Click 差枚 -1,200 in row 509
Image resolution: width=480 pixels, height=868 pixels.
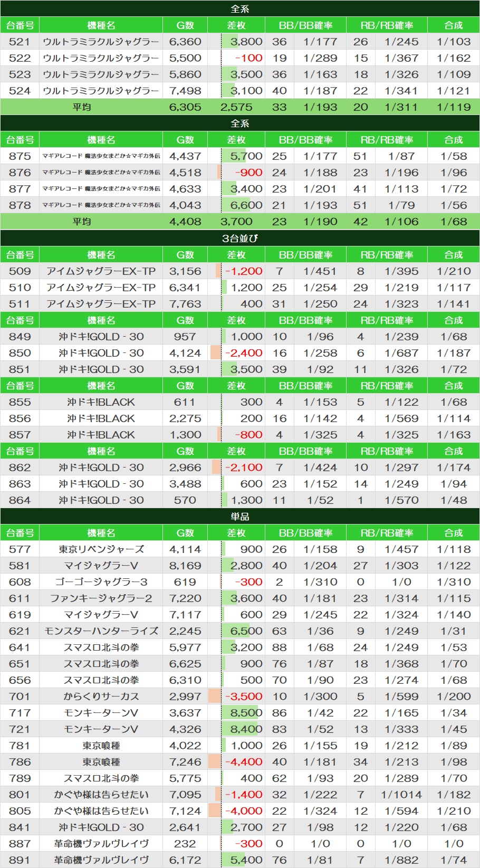(244, 271)
